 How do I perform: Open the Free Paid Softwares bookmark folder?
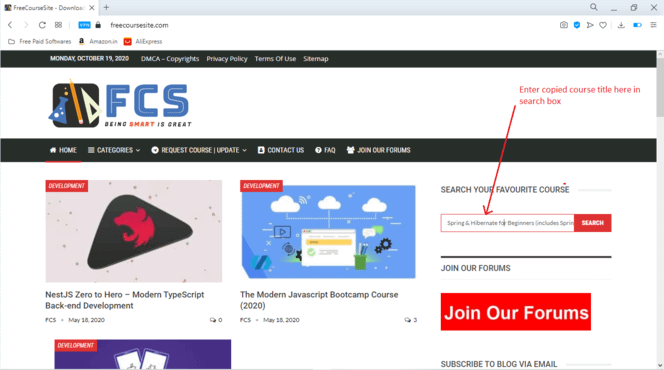click(40, 41)
